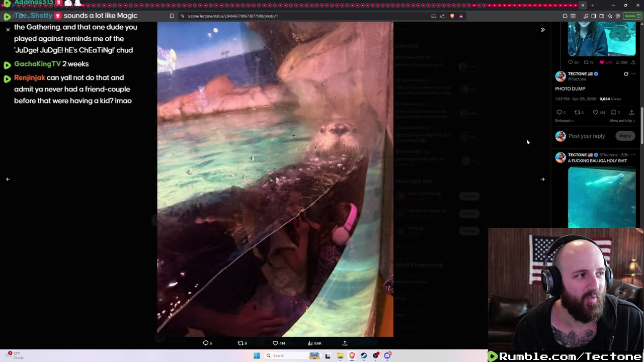Image resolution: width=644 pixels, height=362 pixels.
Task: Click the Update browser button
Action: pos(632,16)
